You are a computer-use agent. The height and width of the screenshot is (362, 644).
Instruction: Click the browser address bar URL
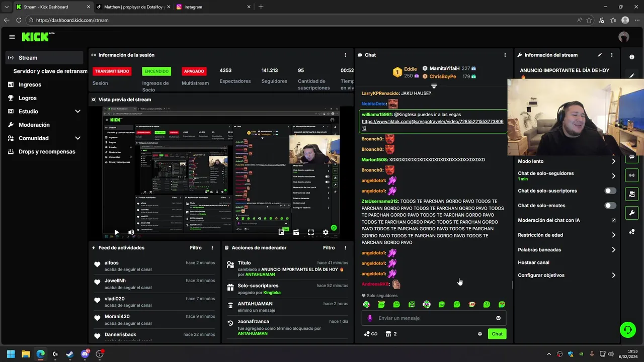(x=72, y=20)
